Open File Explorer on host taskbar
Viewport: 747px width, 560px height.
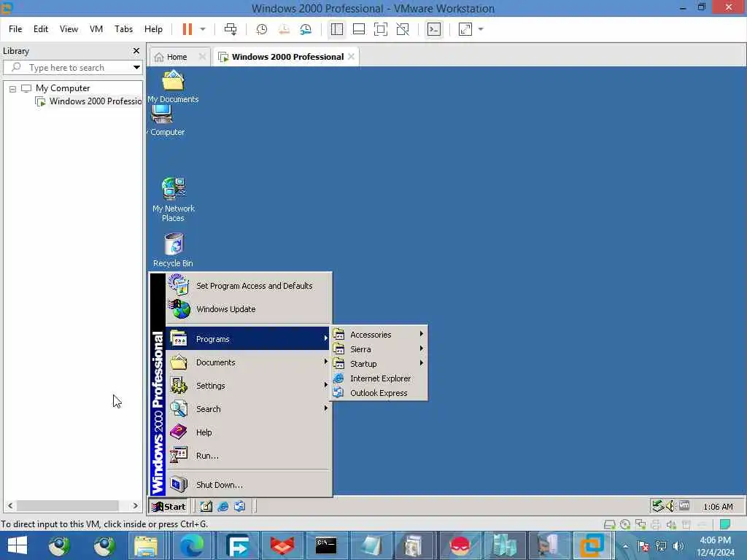(146, 545)
